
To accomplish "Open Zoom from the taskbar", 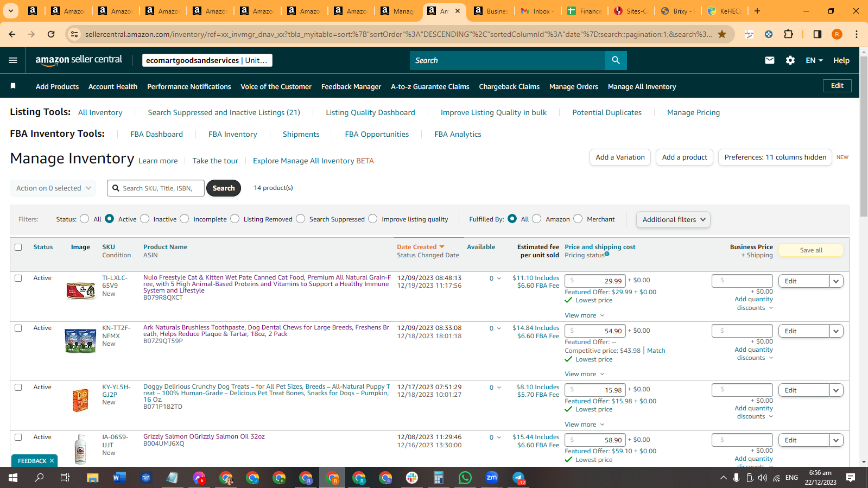I will point(492,478).
